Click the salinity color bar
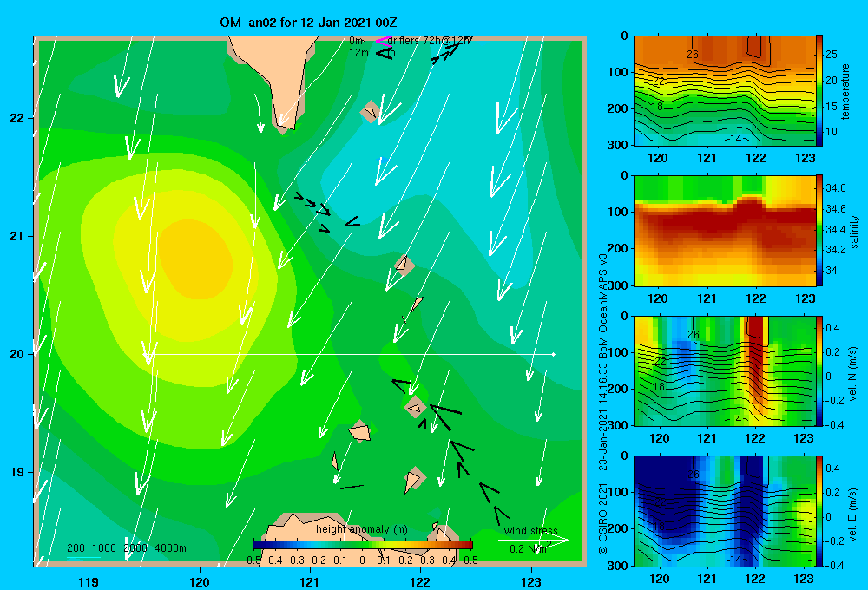This screenshot has height=590, width=868. point(819,231)
